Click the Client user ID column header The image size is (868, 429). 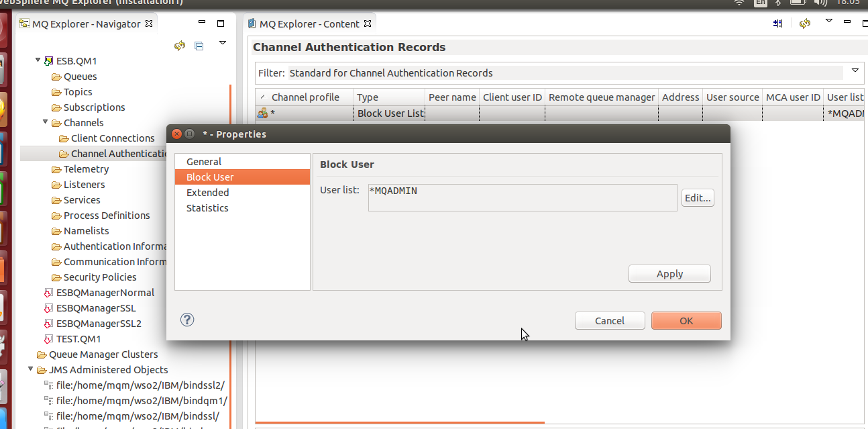(512, 97)
